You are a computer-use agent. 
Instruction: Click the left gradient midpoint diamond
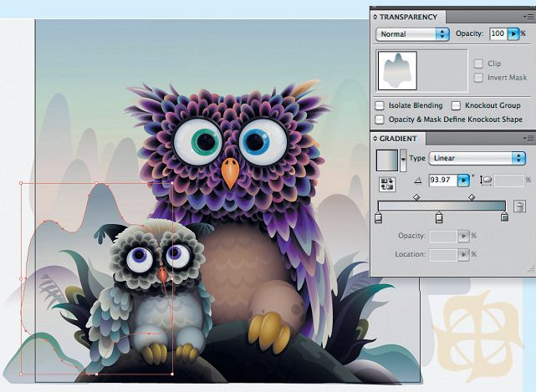[x=416, y=197]
